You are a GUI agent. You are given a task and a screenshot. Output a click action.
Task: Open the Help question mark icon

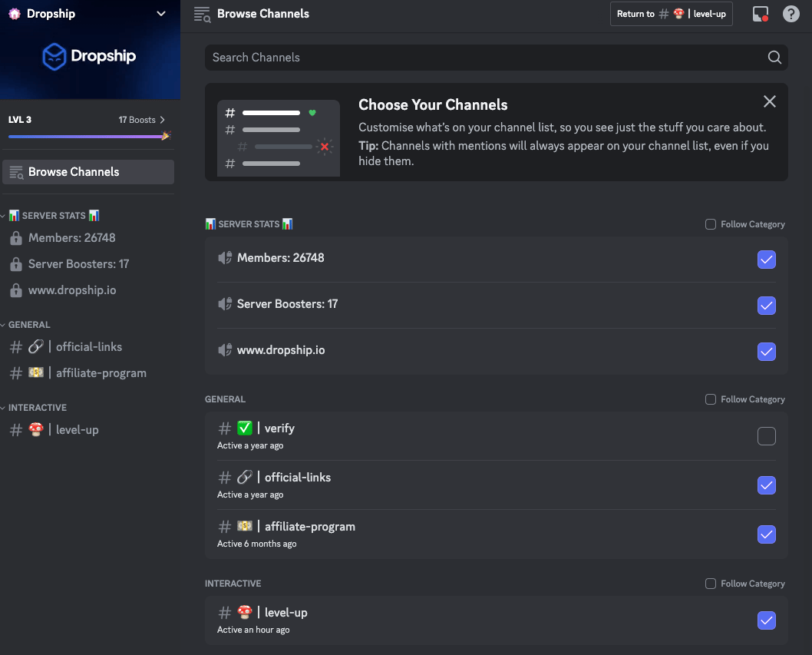click(x=791, y=14)
